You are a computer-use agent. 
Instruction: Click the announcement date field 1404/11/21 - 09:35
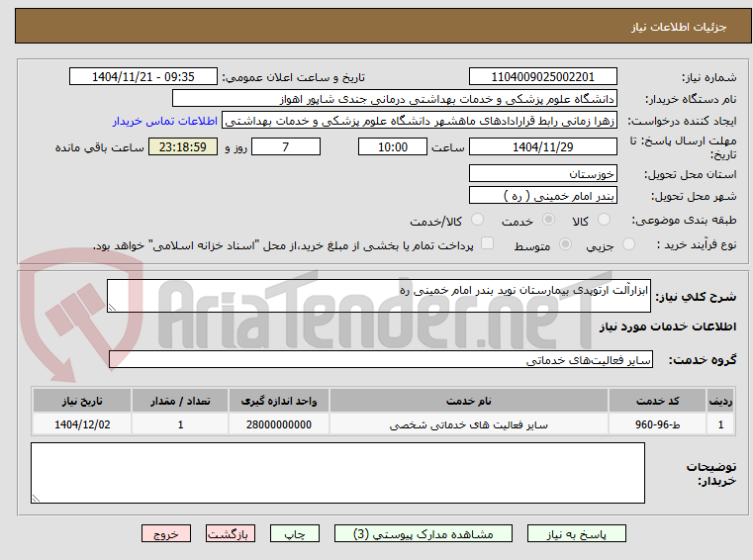point(143,76)
